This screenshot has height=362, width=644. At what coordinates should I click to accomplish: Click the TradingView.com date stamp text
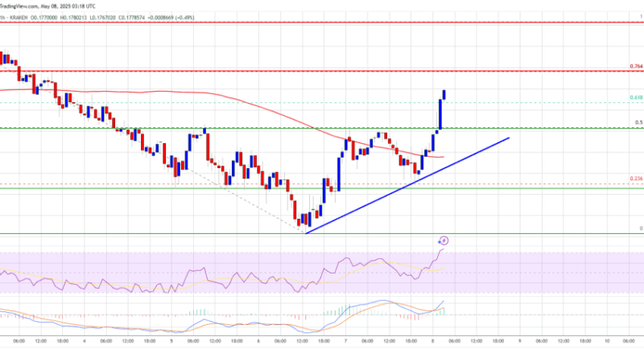click(47, 6)
